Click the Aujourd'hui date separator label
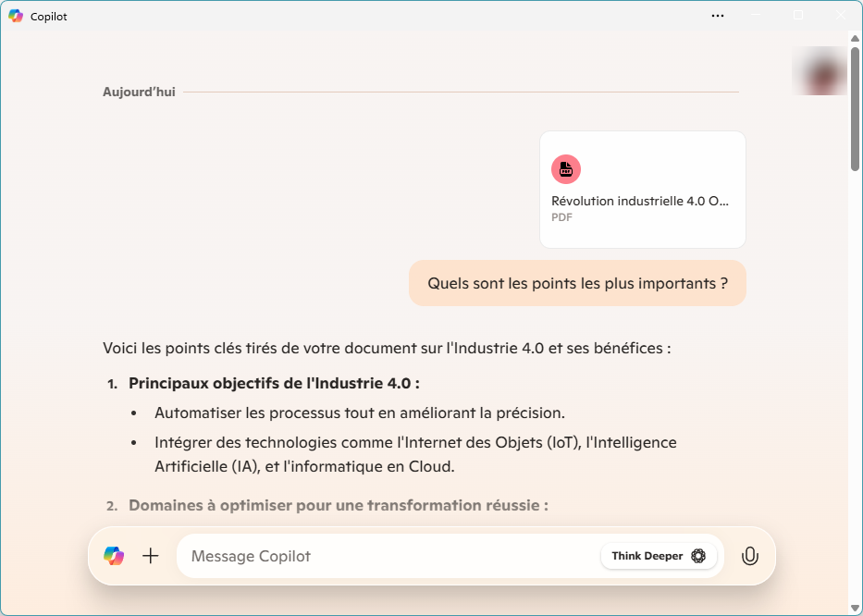The height and width of the screenshot is (616, 863). point(139,92)
